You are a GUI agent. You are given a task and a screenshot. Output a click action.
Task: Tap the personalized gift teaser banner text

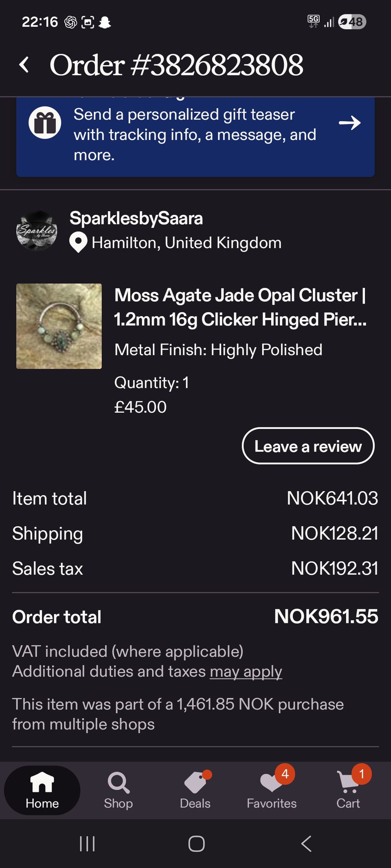[x=195, y=135]
